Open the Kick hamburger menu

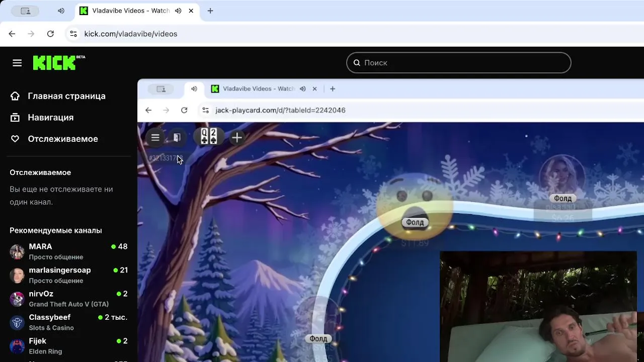pyautogui.click(x=17, y=63)
